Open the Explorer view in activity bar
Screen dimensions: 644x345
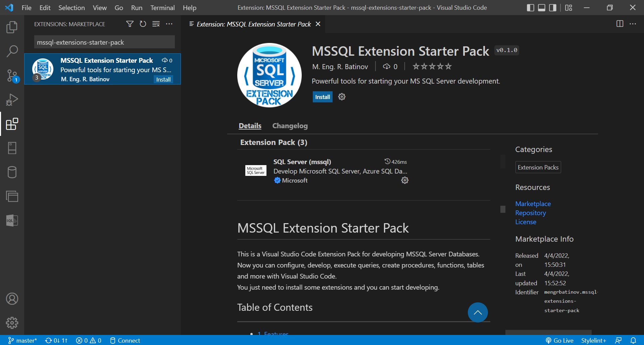click(x=12, y=27)
